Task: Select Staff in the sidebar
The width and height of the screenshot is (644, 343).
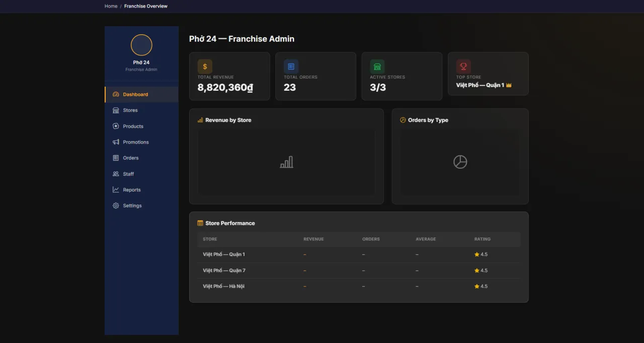Action: [141, 174]
